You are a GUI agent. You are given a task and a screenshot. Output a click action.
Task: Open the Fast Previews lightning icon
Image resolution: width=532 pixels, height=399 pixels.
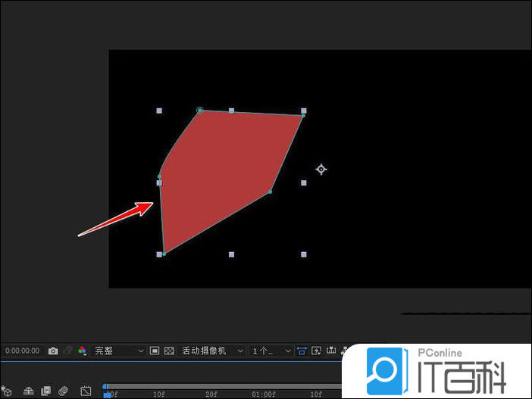pyautogui.click(x=316, y=351)
